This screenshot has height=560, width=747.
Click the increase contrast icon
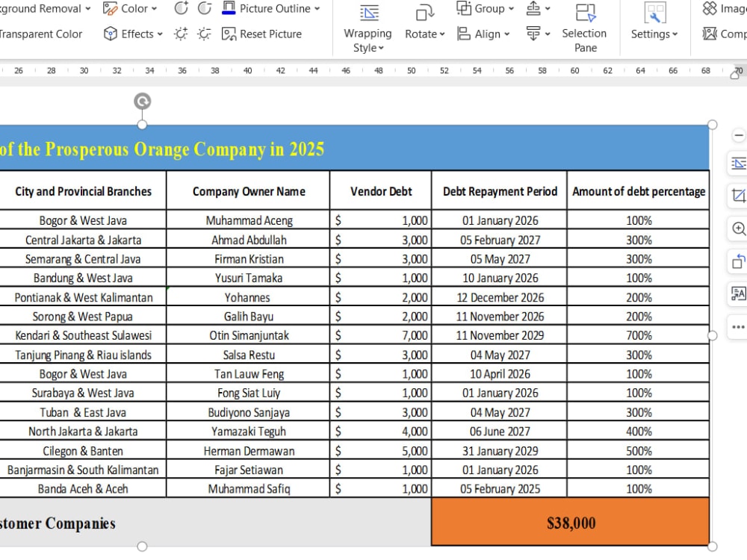pos(181,8)
